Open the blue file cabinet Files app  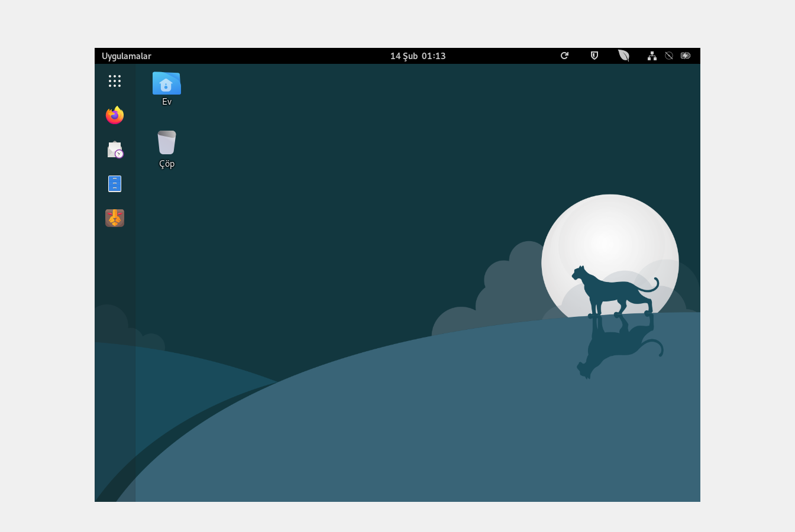point(115,184)
